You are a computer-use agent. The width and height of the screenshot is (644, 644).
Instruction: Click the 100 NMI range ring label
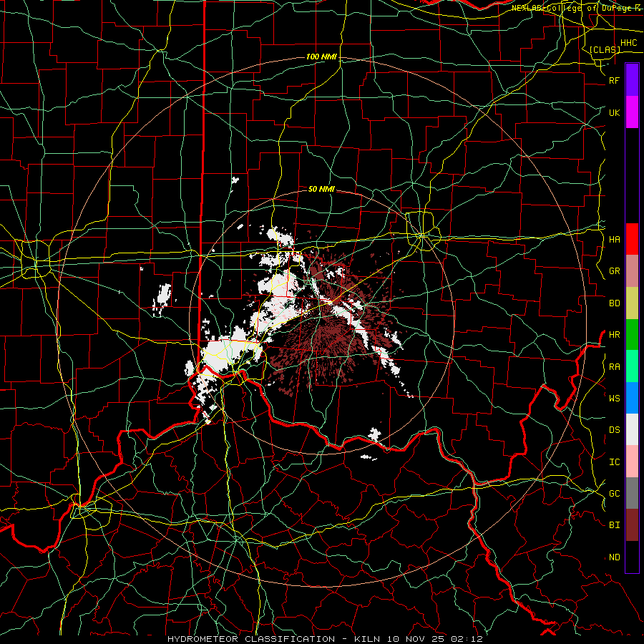(x=321, y=57)
